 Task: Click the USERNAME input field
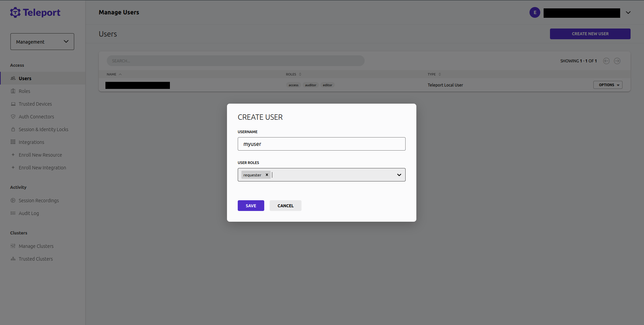click(x=321, y=144)
